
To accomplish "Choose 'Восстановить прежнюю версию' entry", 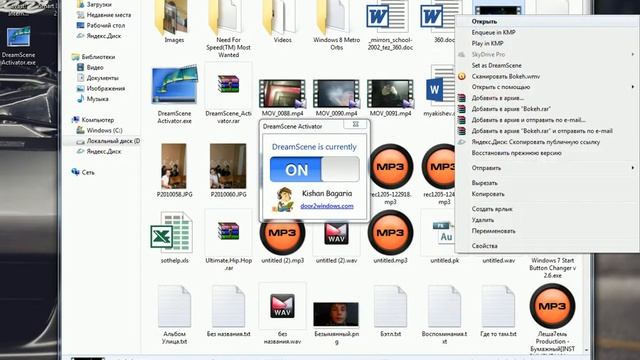I will pyautogui.click(x=516, y=153).
